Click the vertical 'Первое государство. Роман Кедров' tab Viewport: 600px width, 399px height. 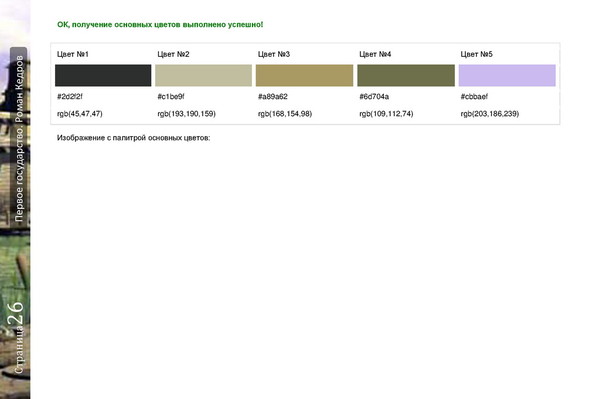[19, 138]
